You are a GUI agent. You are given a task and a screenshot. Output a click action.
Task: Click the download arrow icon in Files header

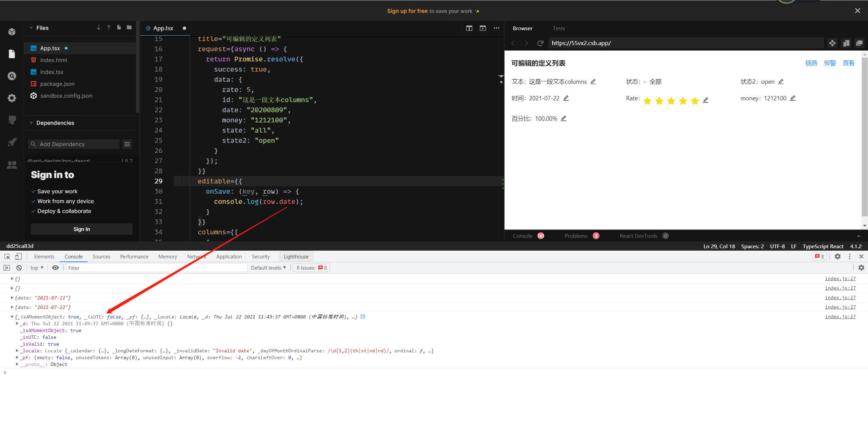99,27
